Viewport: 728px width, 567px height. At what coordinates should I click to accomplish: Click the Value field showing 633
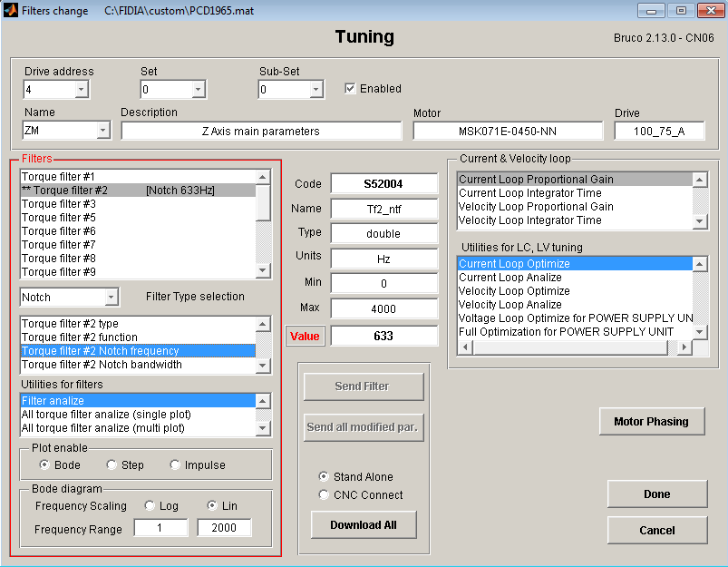point(383,336)
